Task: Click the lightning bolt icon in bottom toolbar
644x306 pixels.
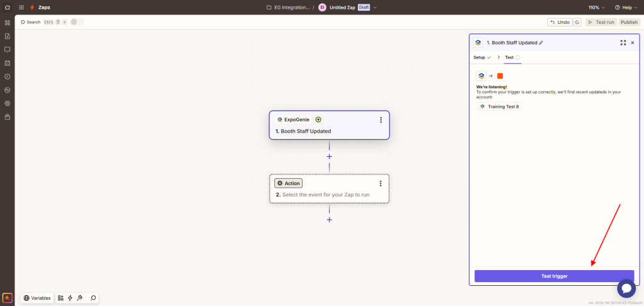Action: click(x=70, y=298)
